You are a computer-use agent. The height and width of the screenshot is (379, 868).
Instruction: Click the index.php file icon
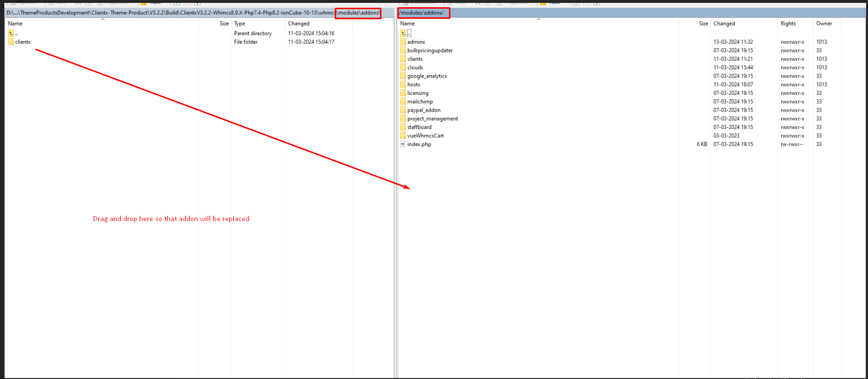(x=403, y=144)
